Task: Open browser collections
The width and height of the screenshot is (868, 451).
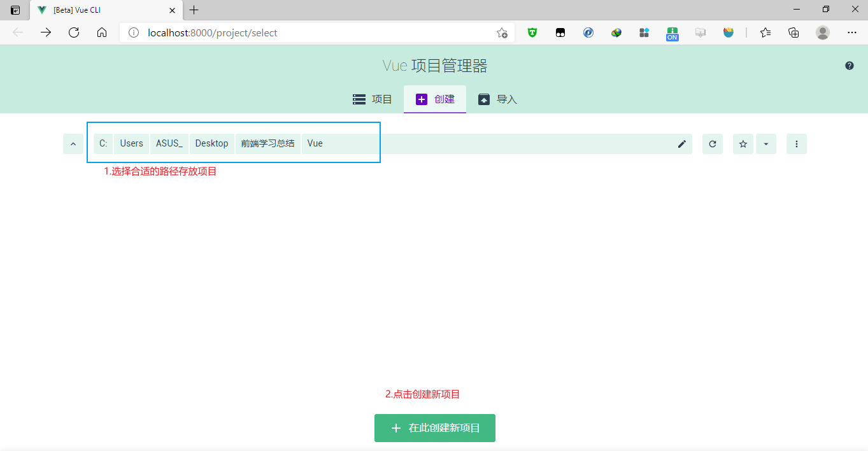Action: [793, 32]
